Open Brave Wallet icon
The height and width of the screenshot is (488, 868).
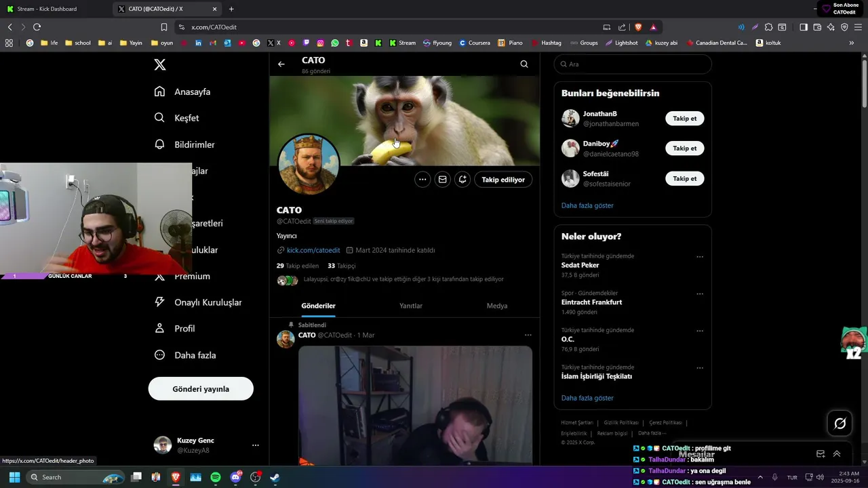point(817,27)
